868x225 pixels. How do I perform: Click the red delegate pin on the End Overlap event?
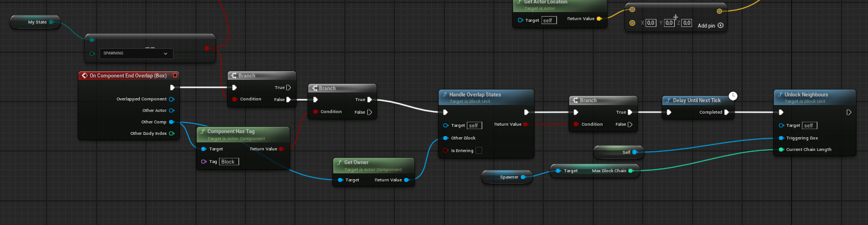point(175,75)
